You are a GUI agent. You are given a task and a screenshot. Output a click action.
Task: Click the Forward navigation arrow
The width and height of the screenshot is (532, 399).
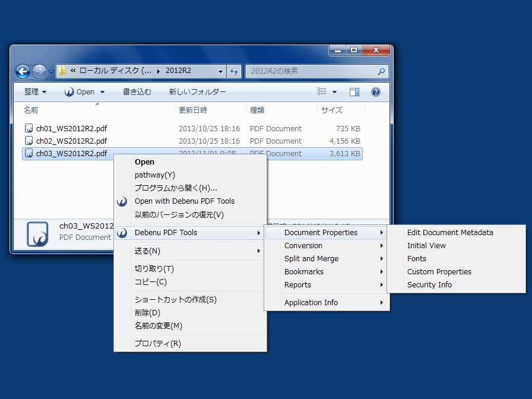[x=39, y=72]
